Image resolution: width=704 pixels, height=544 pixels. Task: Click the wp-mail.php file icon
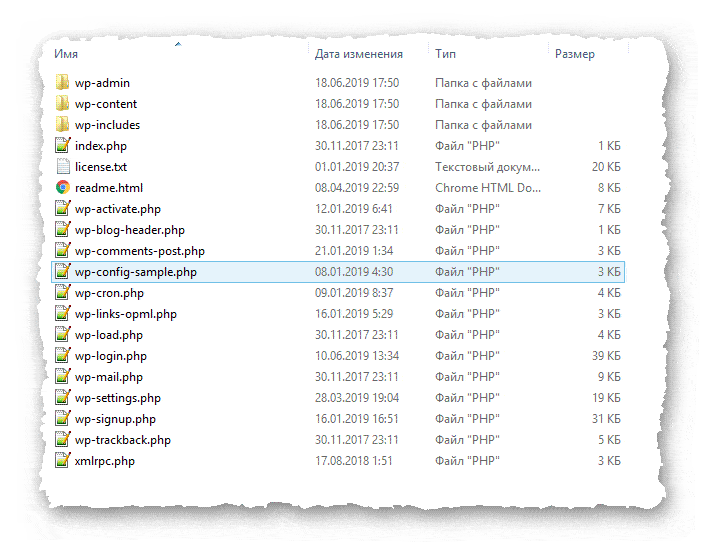(x=63, y=377)
